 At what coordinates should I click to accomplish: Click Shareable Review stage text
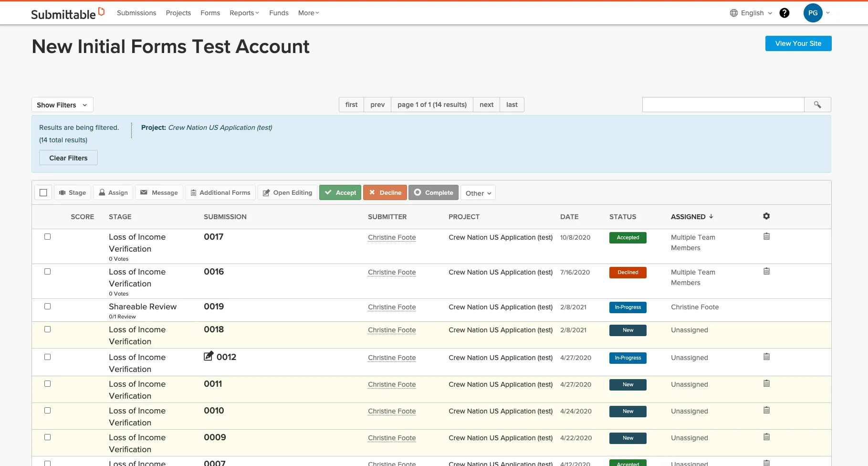coord(143,307)
